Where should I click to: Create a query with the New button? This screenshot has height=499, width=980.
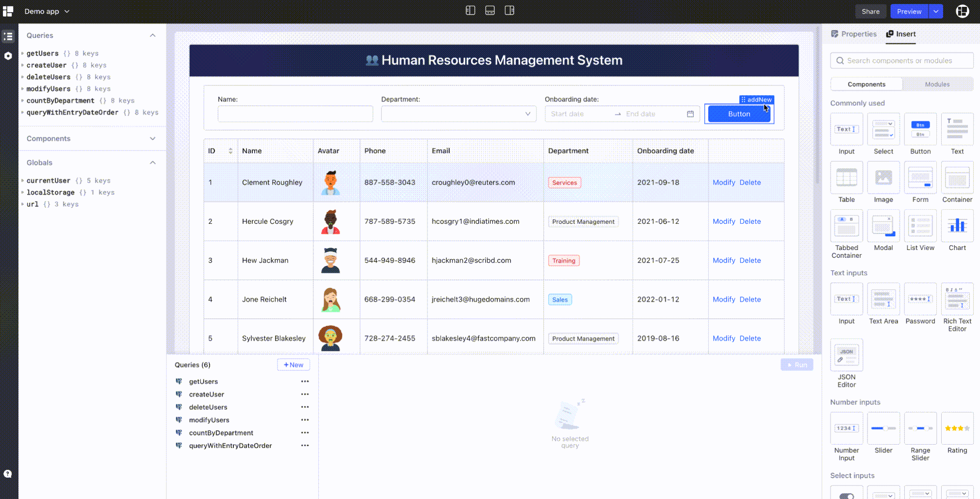click(293, 365)
